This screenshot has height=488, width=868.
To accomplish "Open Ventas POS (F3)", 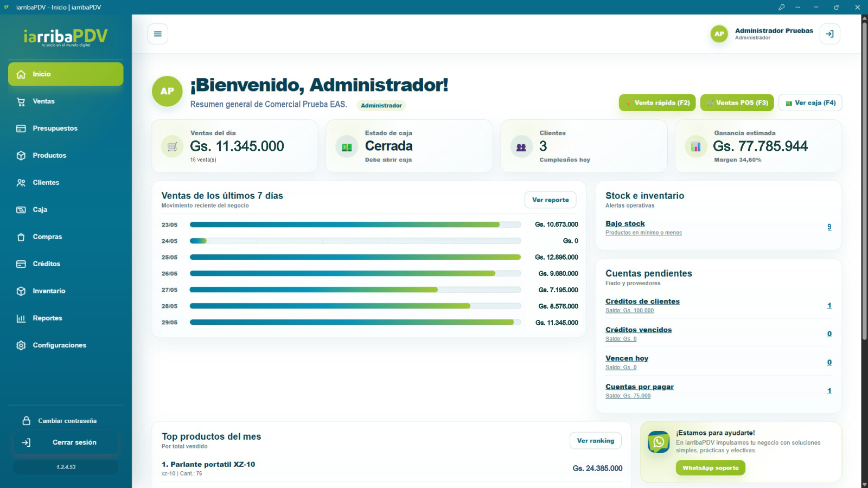I will (x=737, y=102).
